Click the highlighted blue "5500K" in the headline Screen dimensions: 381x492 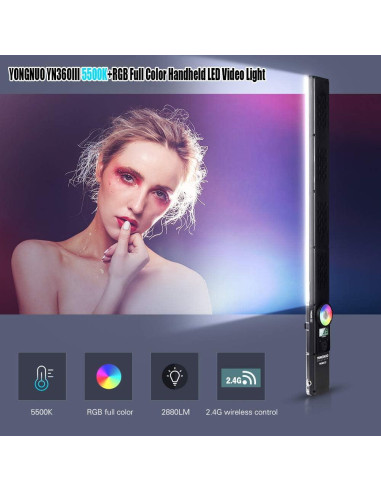pyautogui.click(x=94, y=74)
